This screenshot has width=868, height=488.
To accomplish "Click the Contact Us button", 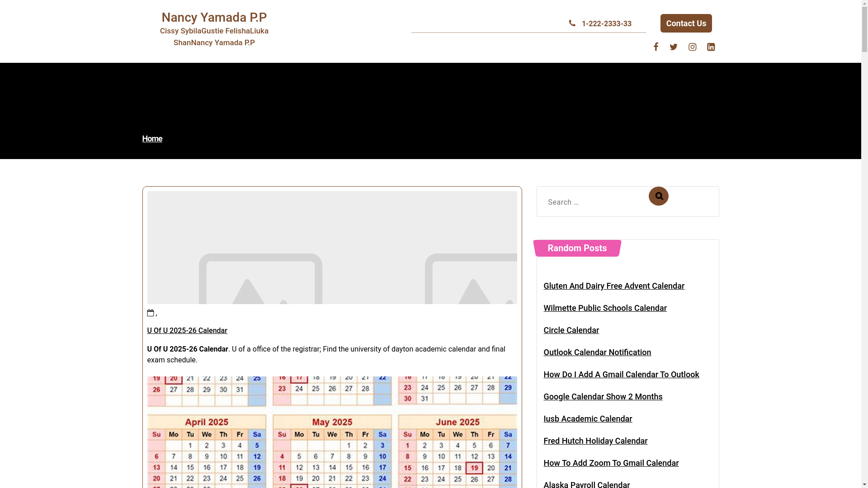I will tap(686, 23).
